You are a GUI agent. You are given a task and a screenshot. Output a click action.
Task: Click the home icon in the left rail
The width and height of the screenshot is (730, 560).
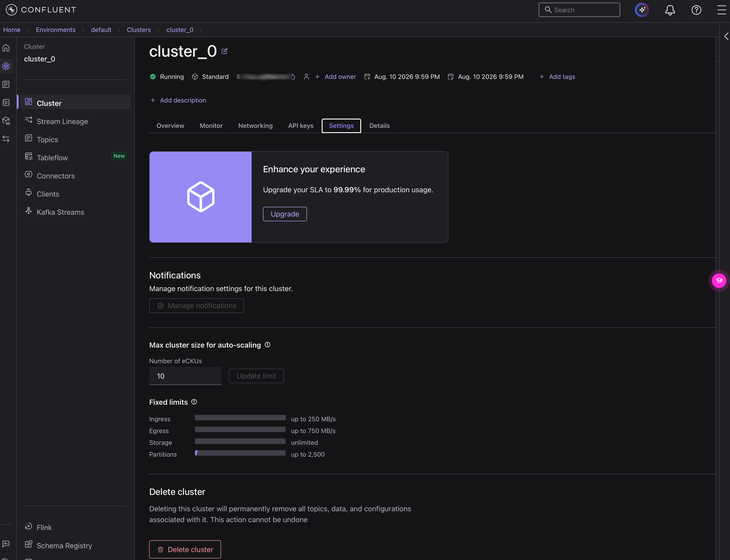point(6,48)
